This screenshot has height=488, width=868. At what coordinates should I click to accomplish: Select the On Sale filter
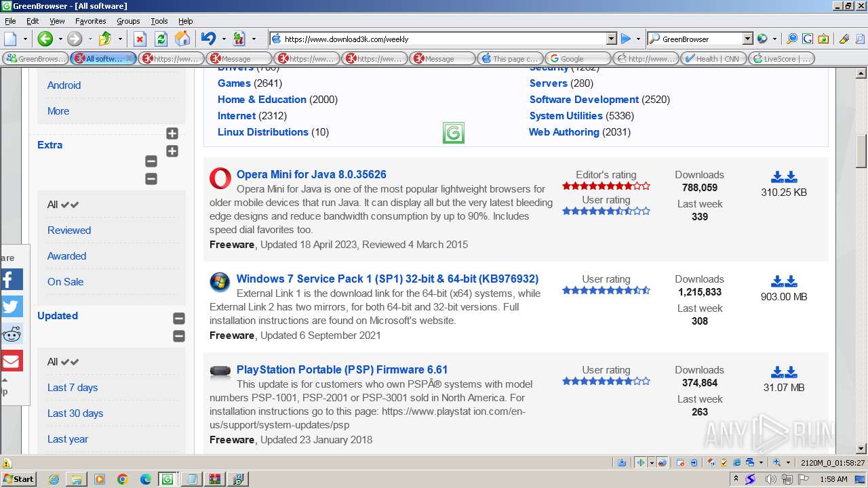pyautogui.click(x=65, y=281)
